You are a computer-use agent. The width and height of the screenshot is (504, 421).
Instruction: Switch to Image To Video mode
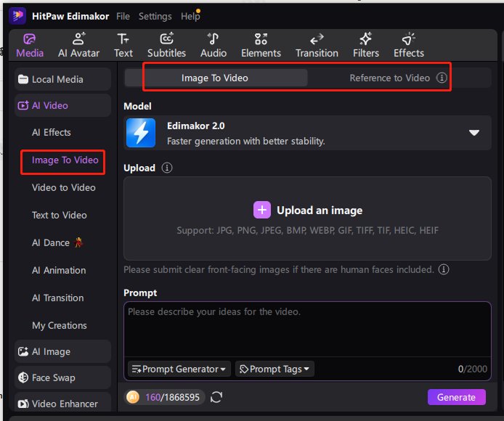pos(216,78)
